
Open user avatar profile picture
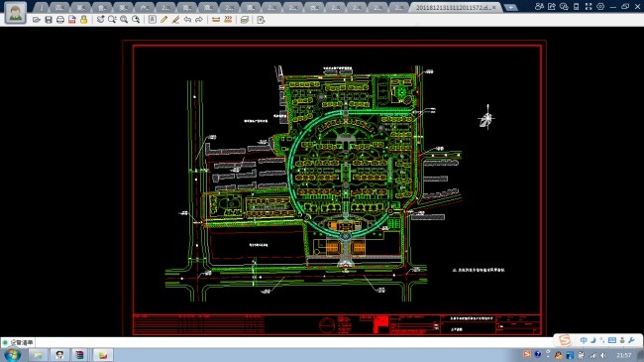[16, 12]
